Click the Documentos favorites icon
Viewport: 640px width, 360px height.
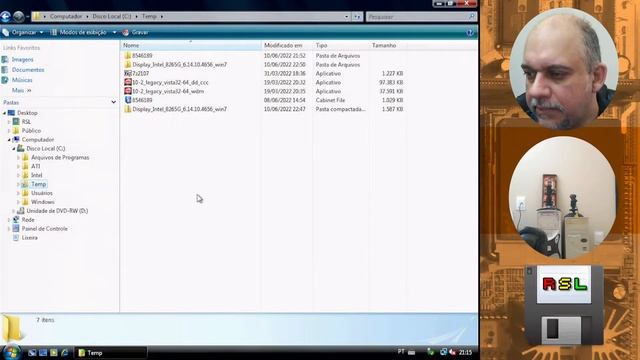5,70
